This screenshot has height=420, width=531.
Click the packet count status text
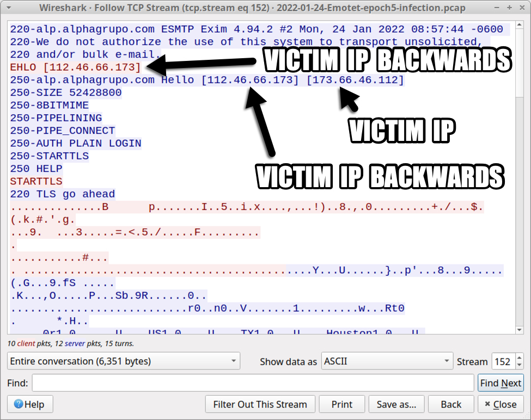click(70, 343)
